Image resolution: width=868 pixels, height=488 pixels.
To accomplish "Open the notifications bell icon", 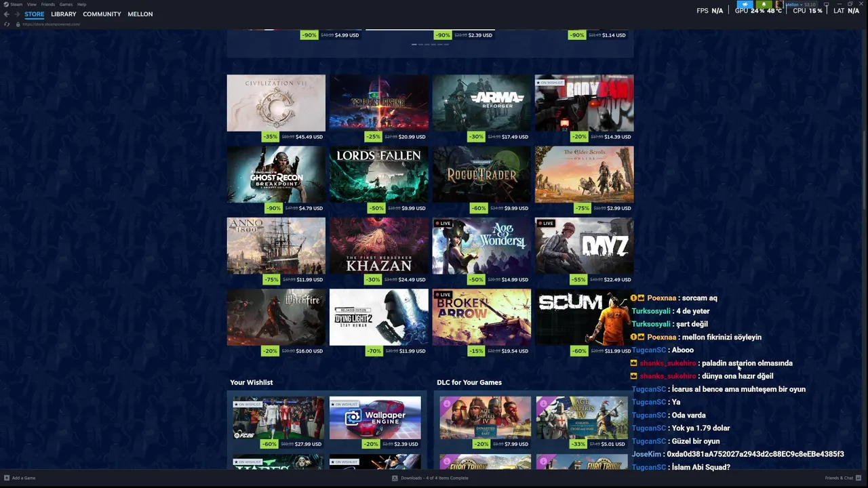I will [x=764, y=4].
